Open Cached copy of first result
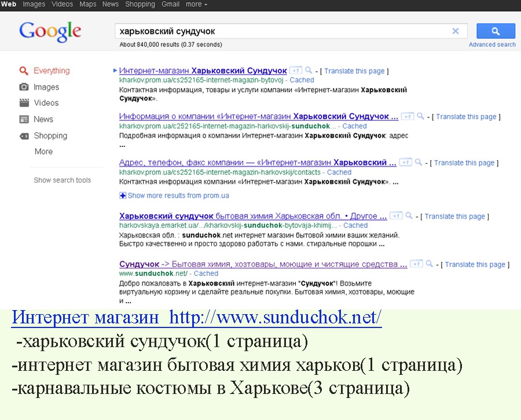 coord(302,80)
